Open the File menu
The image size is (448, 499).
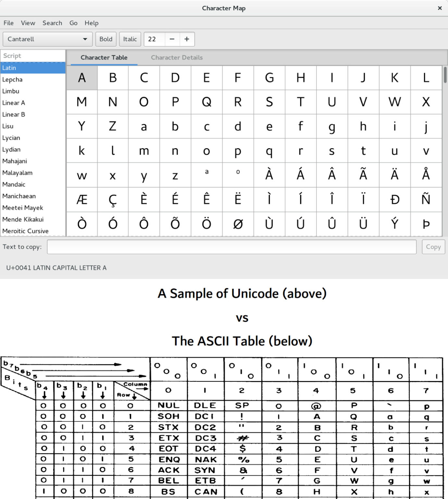click(8, 23)
